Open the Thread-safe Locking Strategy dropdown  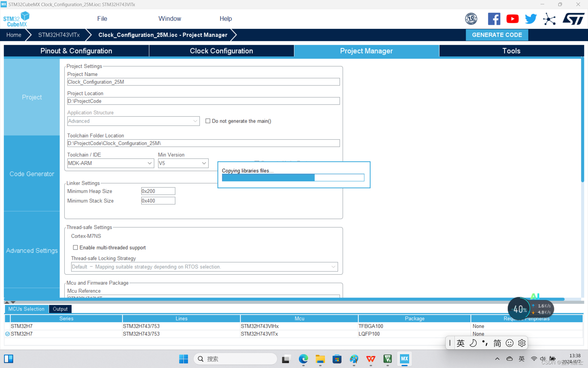click(204, 267)
